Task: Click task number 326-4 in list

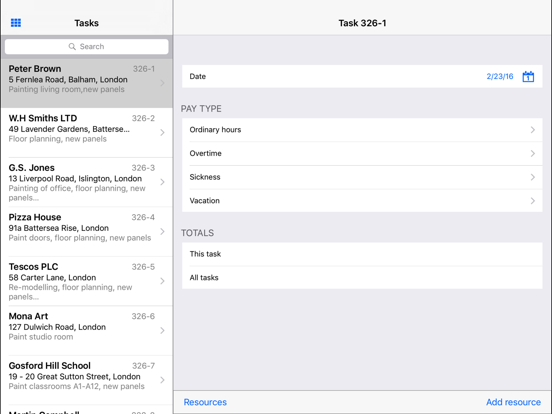Action: pyautogui.click(x=143, y=217)
